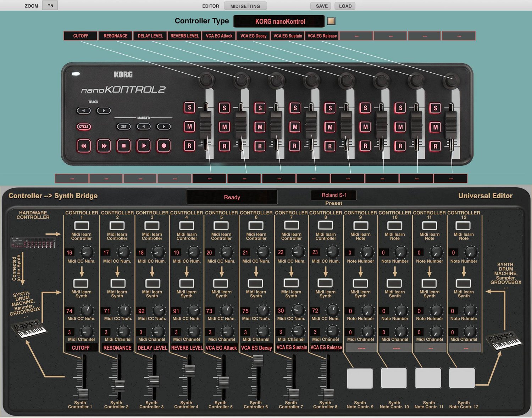Image resolution: width=532 pixels, height=418 pixels.
Task: Click the marker SET button
Action: tap(124, 126)
